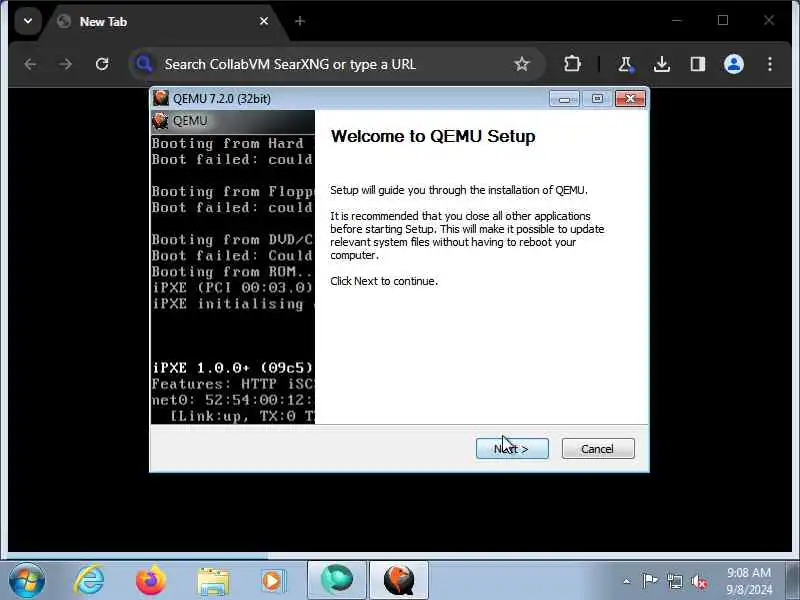Open the browser Extensions puzzle icon
This screenshot has height=600, width=800.
click(x=572, y=64)
